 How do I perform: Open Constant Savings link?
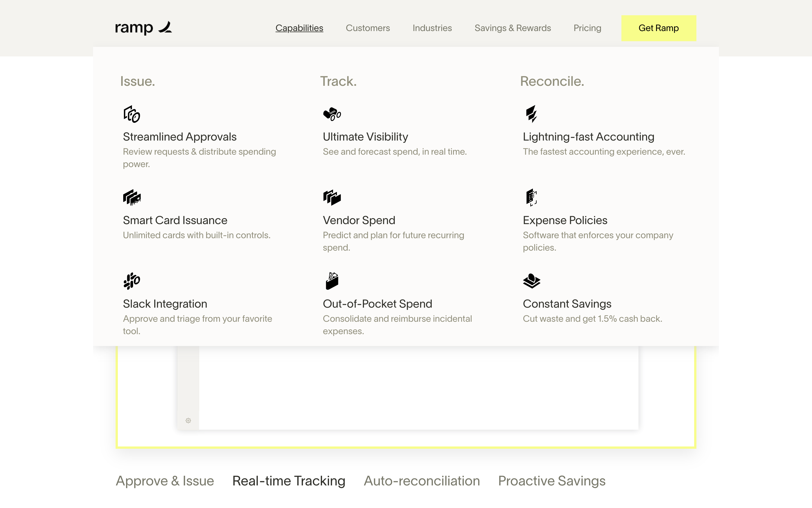567,304
